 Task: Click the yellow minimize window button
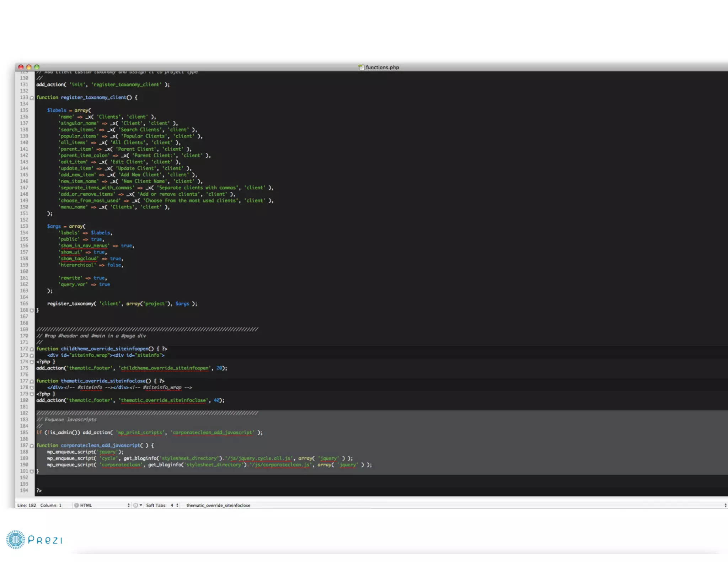point(29,67)
